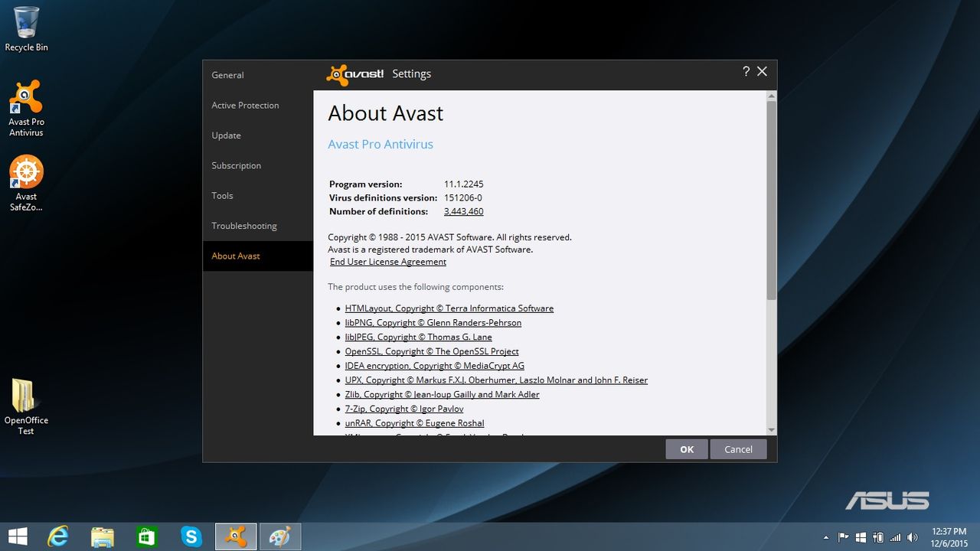Click the virus definitions version 151206-0
Image resolution: width=980 pixels, height=551 pixels.
(463, 198)
